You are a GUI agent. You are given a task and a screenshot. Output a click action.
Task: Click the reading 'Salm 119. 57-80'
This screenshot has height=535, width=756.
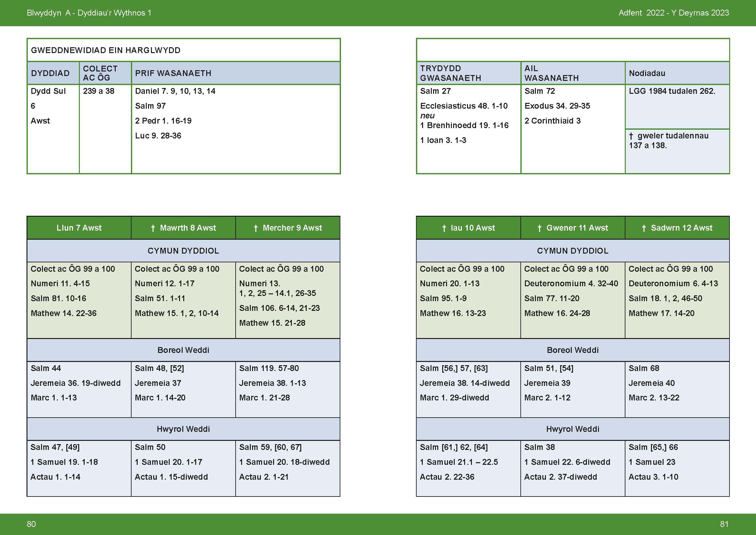coord(269,368)
